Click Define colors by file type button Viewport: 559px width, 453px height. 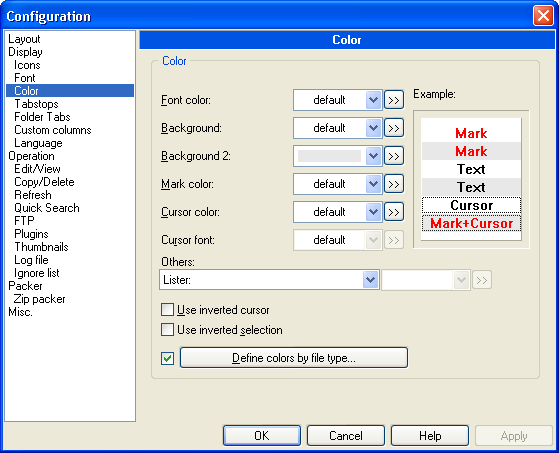[x=294, y=357]
